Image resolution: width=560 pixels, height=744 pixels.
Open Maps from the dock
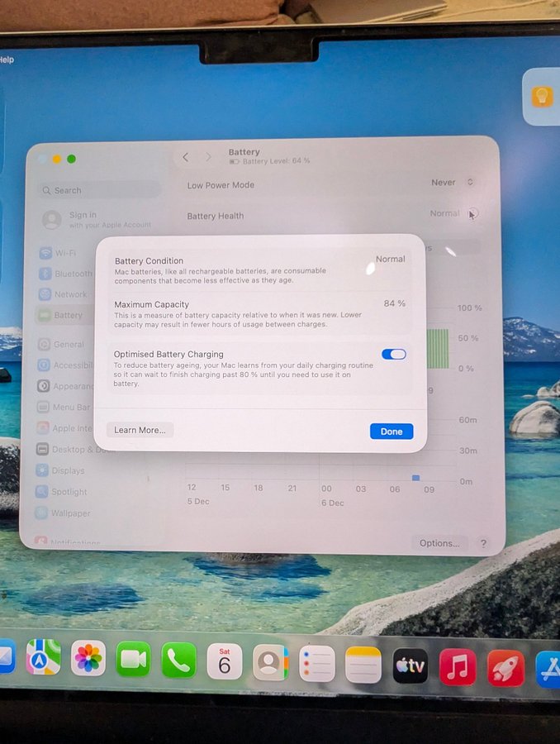pos(43,657)
